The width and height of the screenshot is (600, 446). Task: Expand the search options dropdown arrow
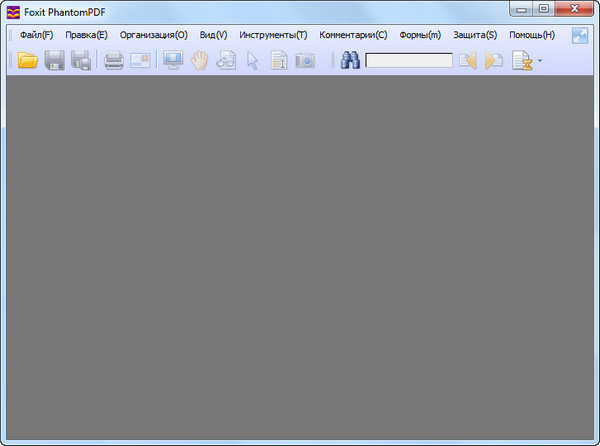point(540,60)
